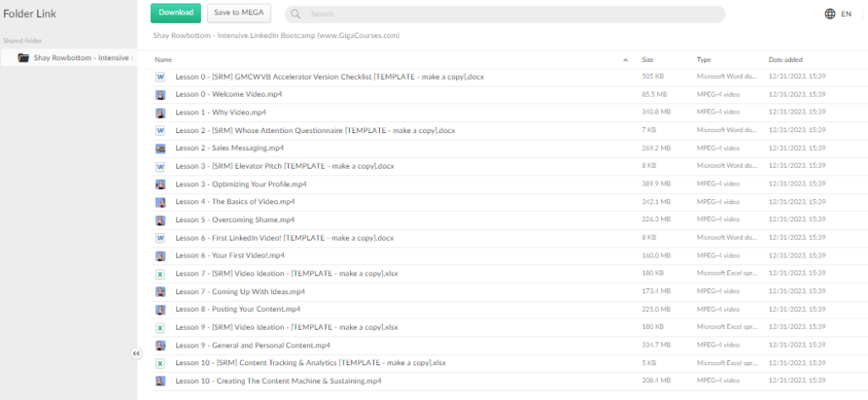The image size is (868, 400).
Task: Click Word icon for Lesson 0 GMCWVB Checklist
Action: tap(159, 76)
